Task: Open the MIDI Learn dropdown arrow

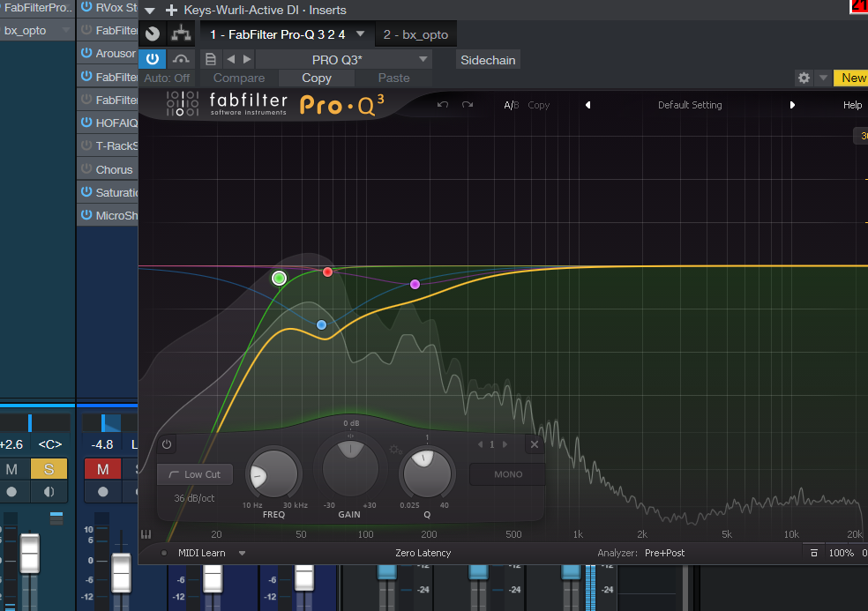Action: [242, 553]
